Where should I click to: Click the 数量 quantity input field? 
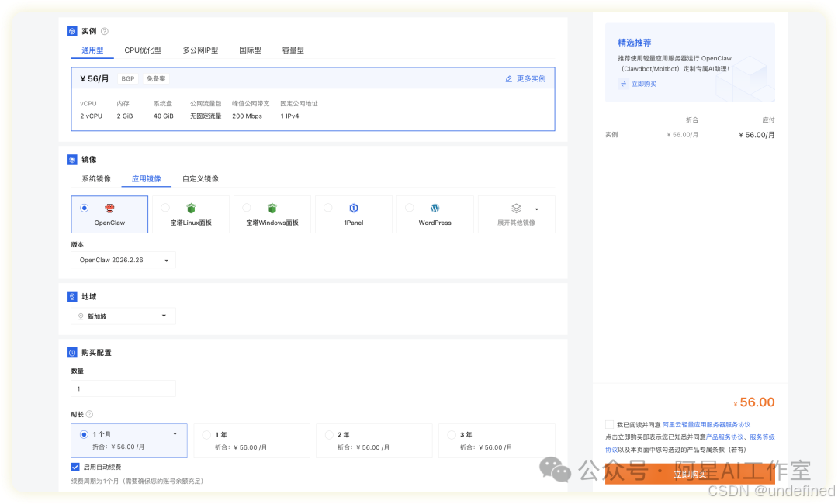123,387
